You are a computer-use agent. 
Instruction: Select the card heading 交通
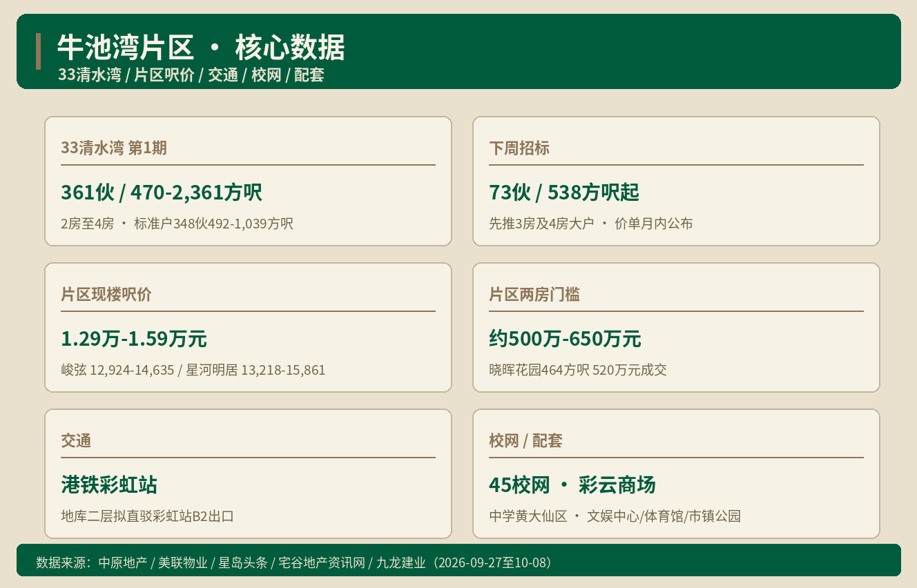coord(76,440)
